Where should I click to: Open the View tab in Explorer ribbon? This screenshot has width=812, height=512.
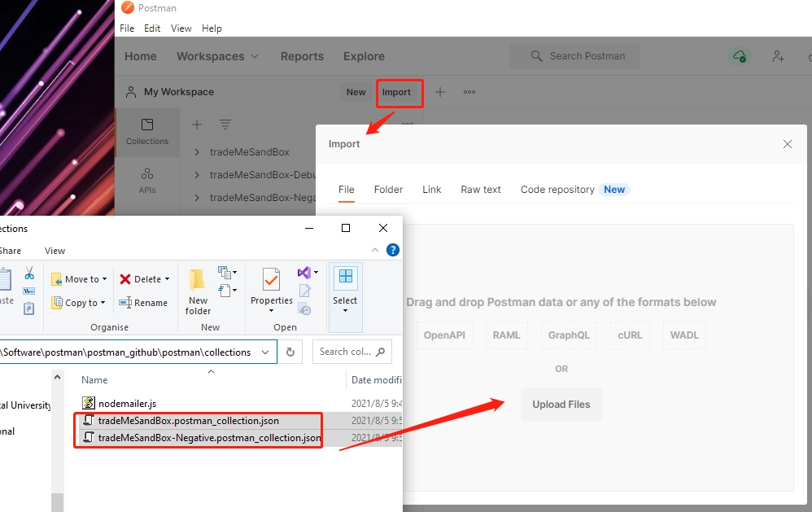point(55,251)
